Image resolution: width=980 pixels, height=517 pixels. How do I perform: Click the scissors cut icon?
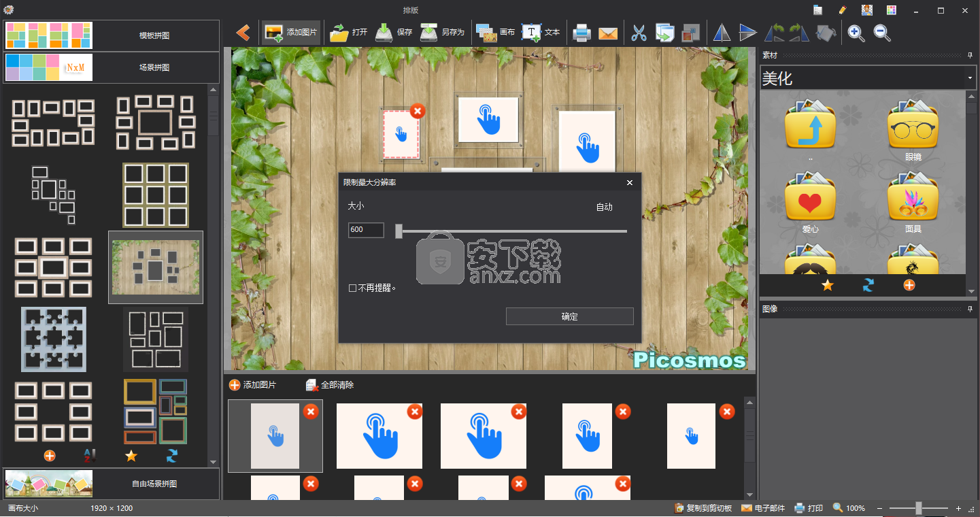coord(639,33)
